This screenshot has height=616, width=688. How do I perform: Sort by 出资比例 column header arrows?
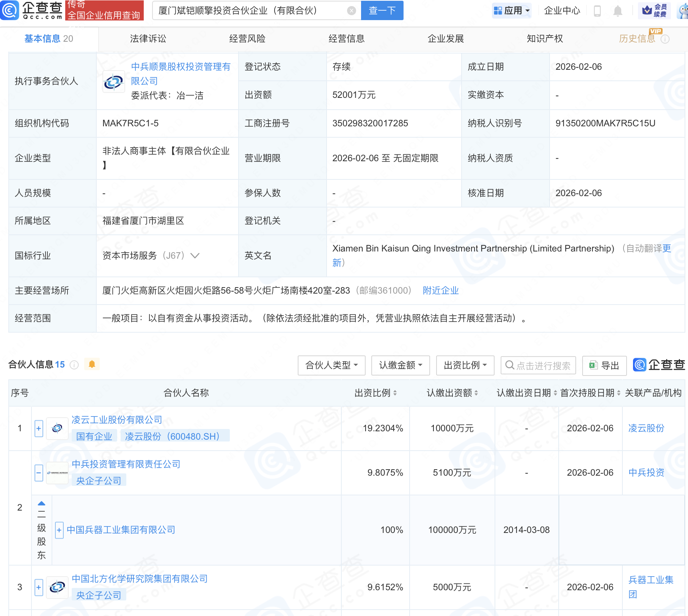click(x=395, y=393)
